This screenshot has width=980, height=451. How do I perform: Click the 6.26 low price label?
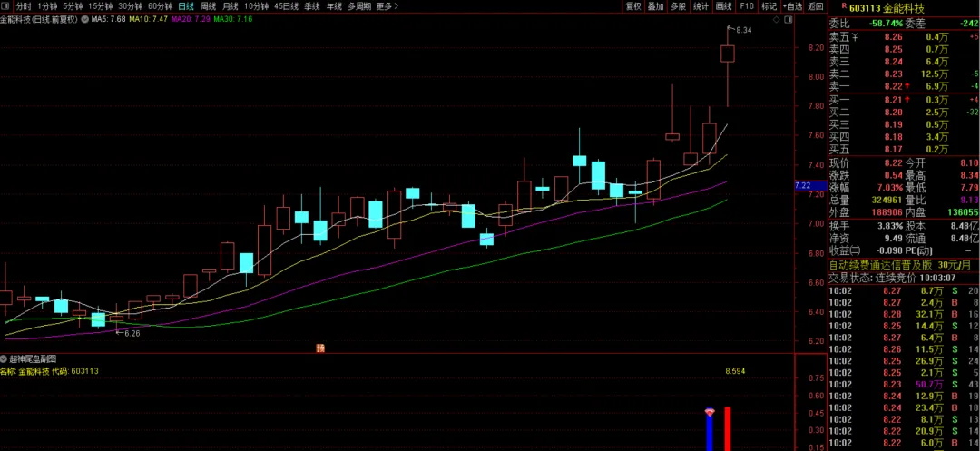click(x=132, y=334)
